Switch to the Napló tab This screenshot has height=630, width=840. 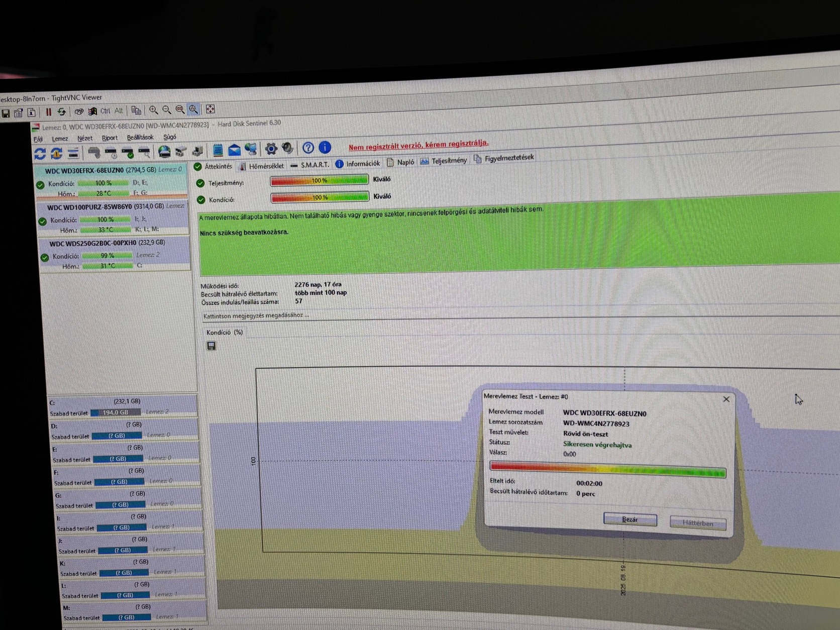click(x=400, y=162)
